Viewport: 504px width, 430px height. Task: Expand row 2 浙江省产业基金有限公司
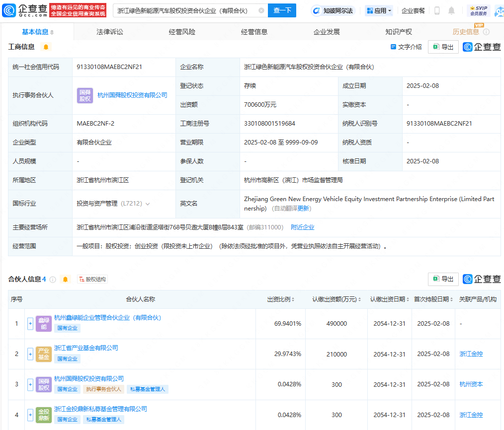coord(30,354)
